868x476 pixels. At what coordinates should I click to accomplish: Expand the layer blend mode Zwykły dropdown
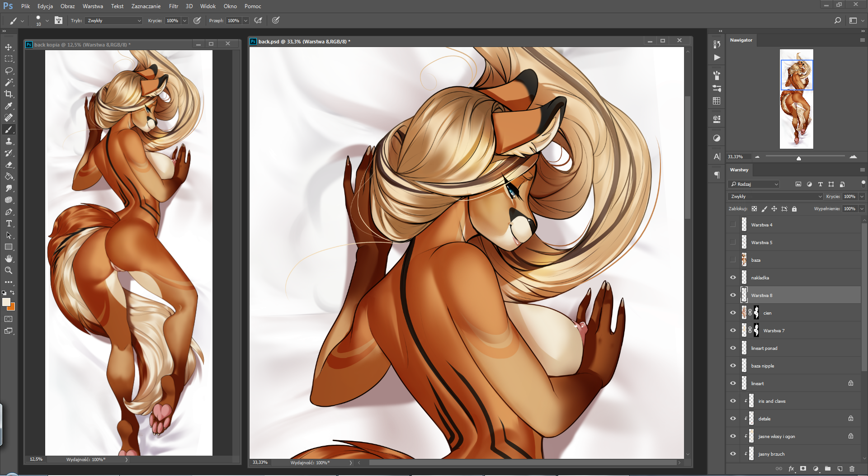[x=775, y=197]
